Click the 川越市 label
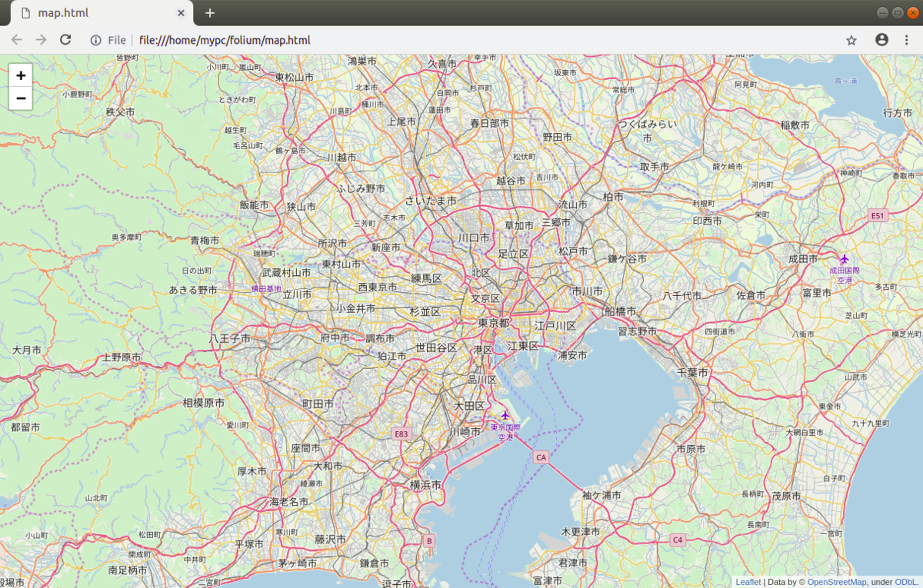This screenshot has height=588, width=923. (342, 157)
